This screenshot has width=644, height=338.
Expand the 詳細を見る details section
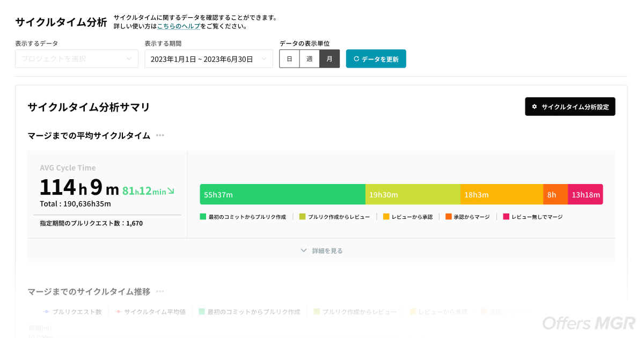pyautogui.click(x=321, y=251)
